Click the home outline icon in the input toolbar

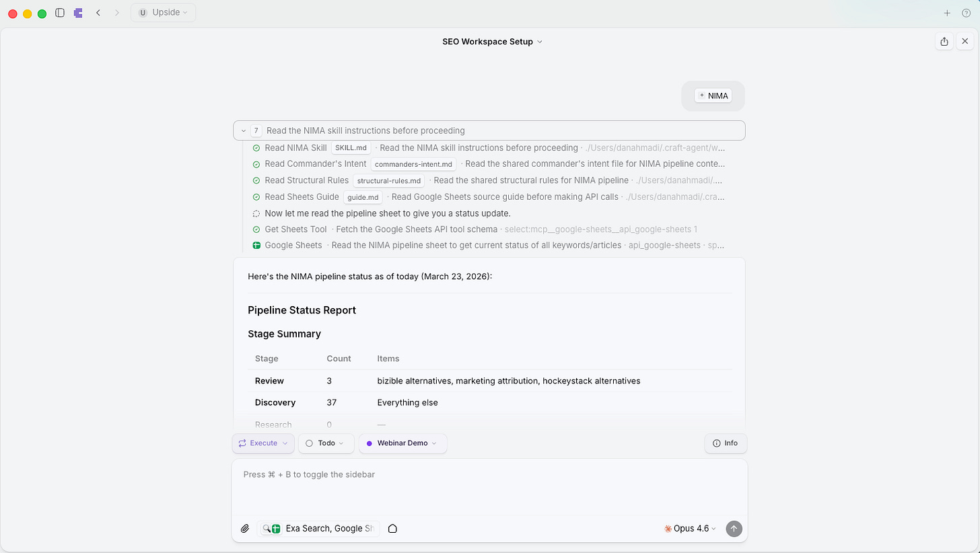point(392,529)
